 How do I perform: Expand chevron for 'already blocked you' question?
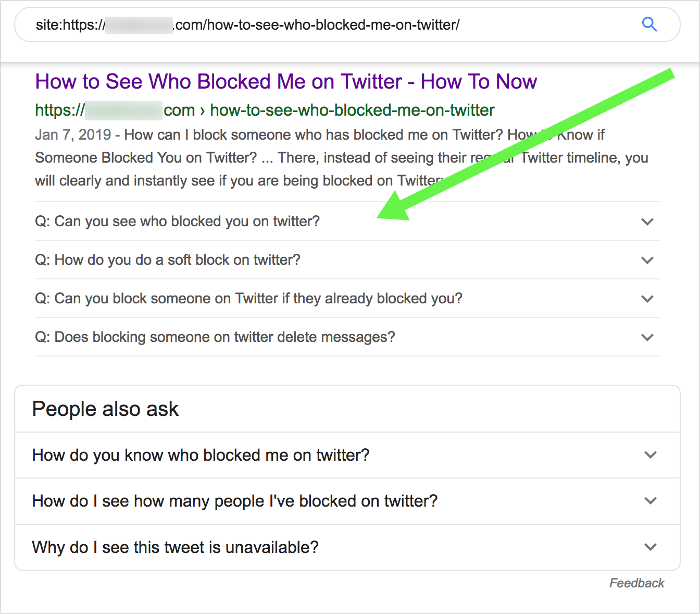point(647,299)
